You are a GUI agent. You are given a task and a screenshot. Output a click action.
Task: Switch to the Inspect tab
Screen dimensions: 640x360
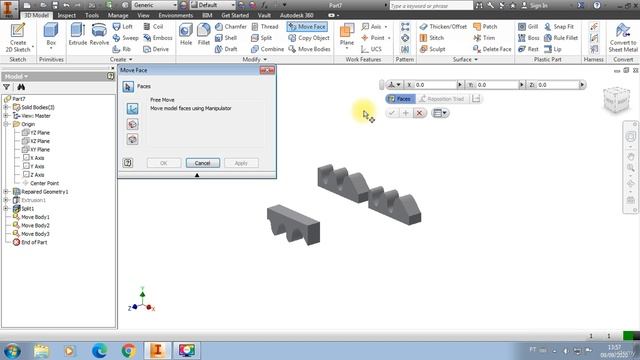click(x=67, y=16)
